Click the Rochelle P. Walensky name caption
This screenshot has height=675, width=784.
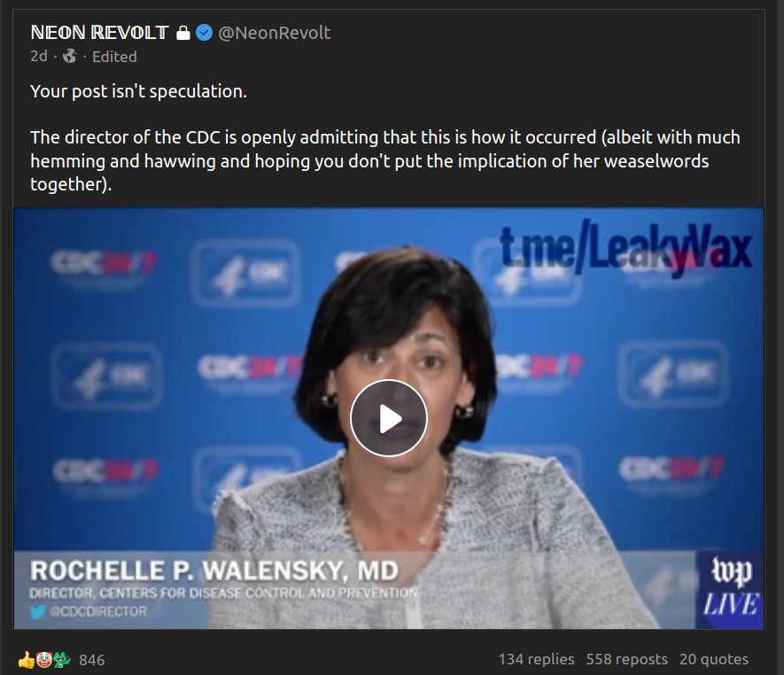214,570
